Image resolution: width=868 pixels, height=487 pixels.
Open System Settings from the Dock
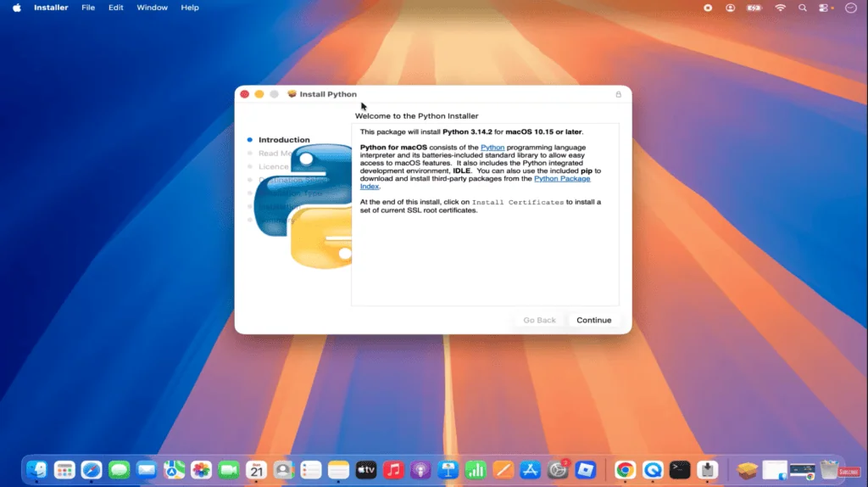point(558,470)
